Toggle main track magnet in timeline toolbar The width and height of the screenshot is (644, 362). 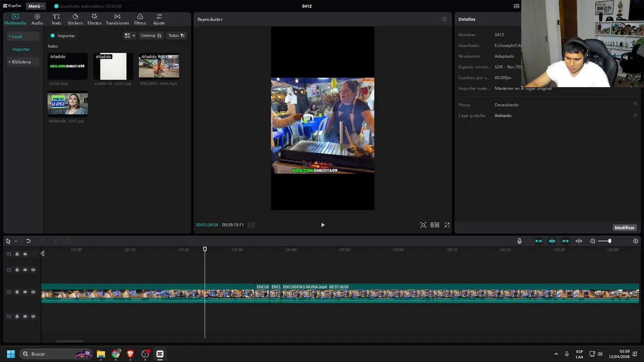coord(538,241)
